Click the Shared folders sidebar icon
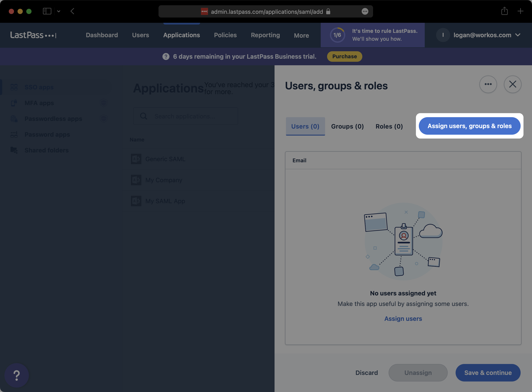This screenshot has height=392, width=532. (x=14, y=150)
